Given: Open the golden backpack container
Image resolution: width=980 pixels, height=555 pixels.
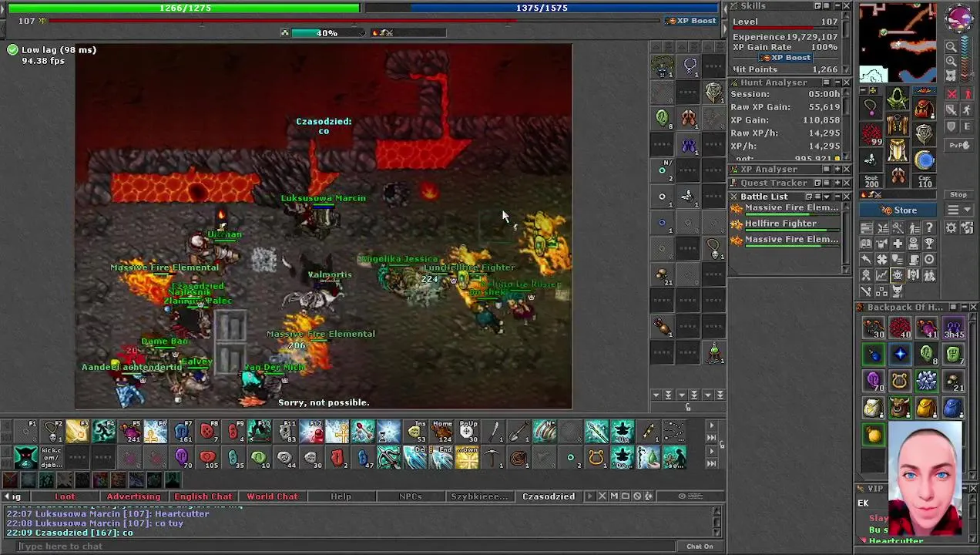Looking at the screenshot, I should click(x=927, y=407).
